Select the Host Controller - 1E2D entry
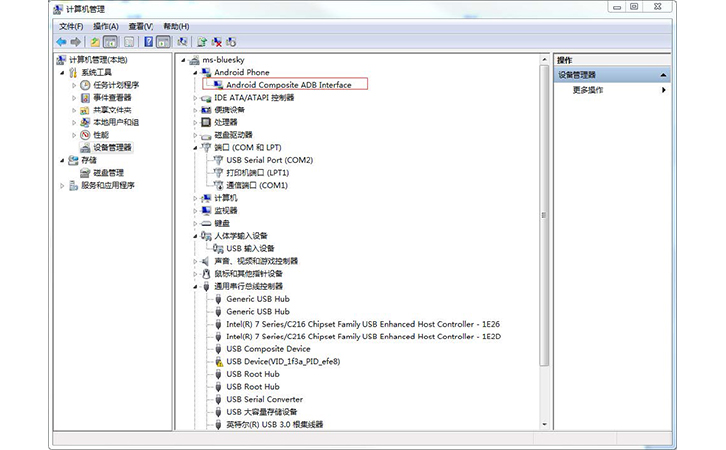726x450 pixels. 363,337
